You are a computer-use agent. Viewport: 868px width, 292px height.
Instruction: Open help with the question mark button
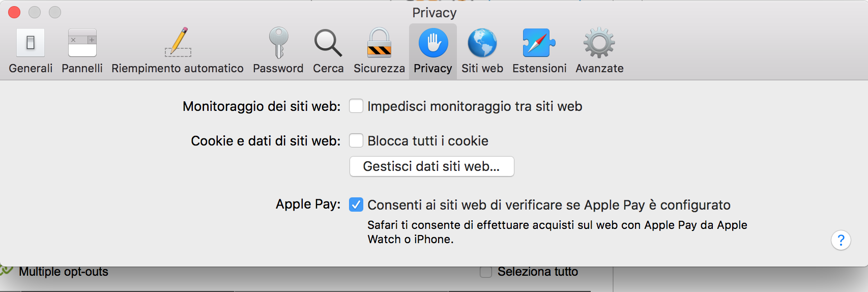[x=841, y=240]
